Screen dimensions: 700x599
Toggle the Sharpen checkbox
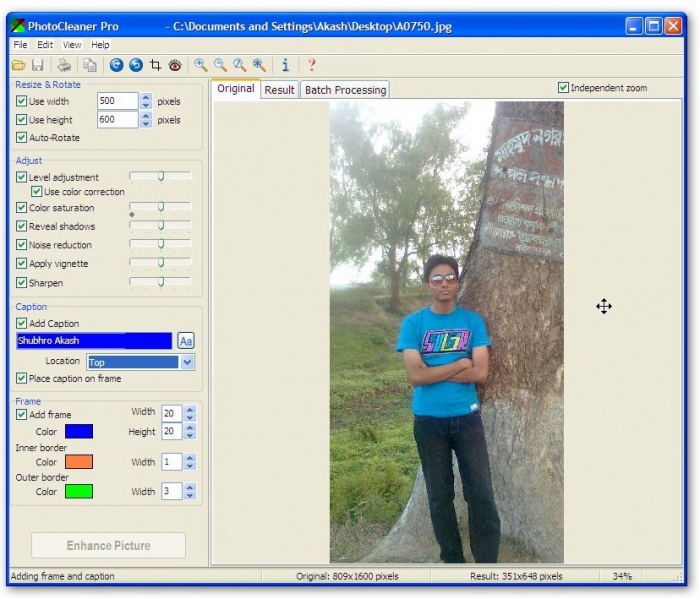(21, 283)
